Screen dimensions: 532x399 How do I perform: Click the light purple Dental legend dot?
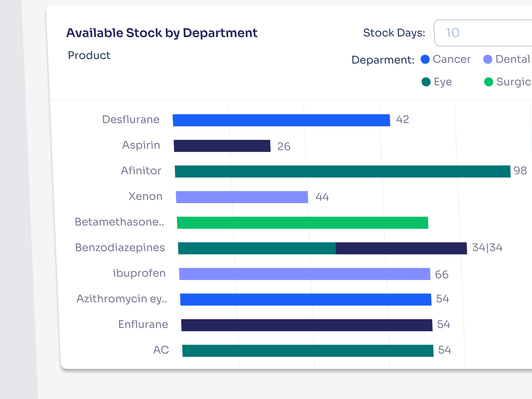(x=488, y=59)
